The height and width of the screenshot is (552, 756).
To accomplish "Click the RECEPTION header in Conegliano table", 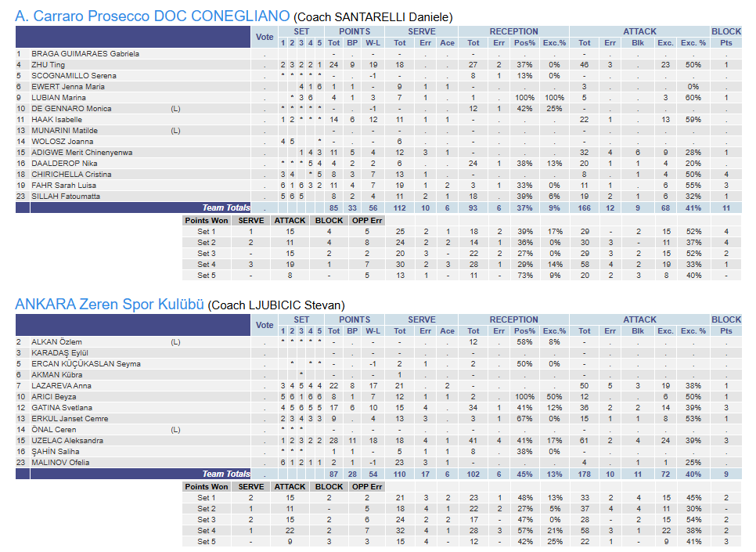I will (513, 31).
